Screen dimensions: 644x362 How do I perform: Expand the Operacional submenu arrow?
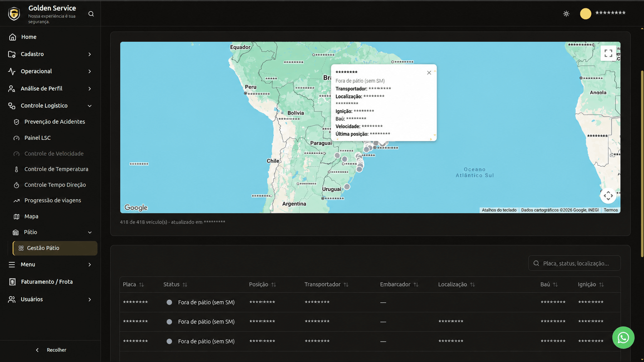[90, 72]
